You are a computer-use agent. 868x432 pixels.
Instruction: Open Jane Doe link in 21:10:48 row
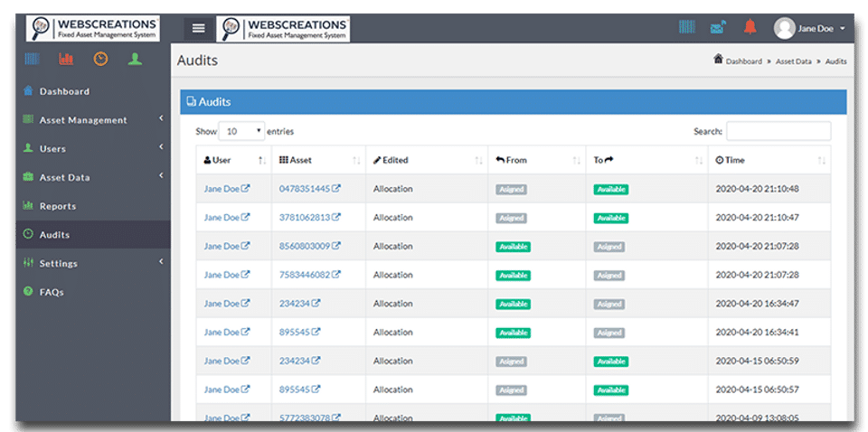tap(222, 189)
